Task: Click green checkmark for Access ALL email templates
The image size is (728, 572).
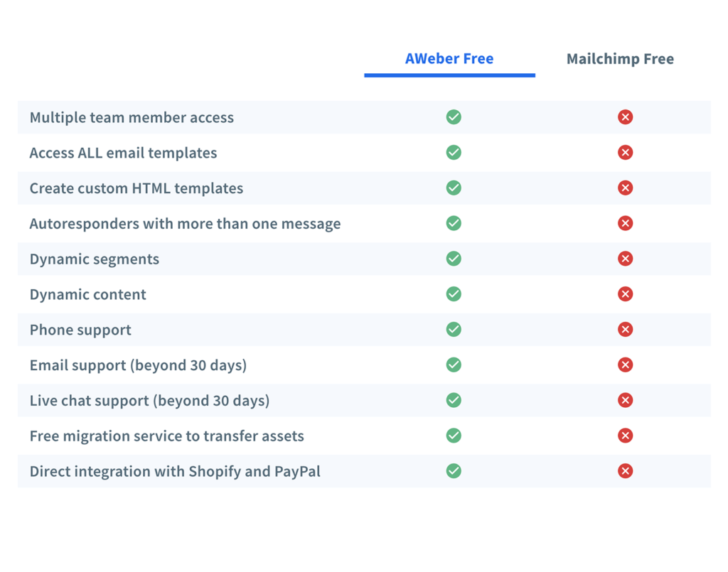Action: coord(454,152)
